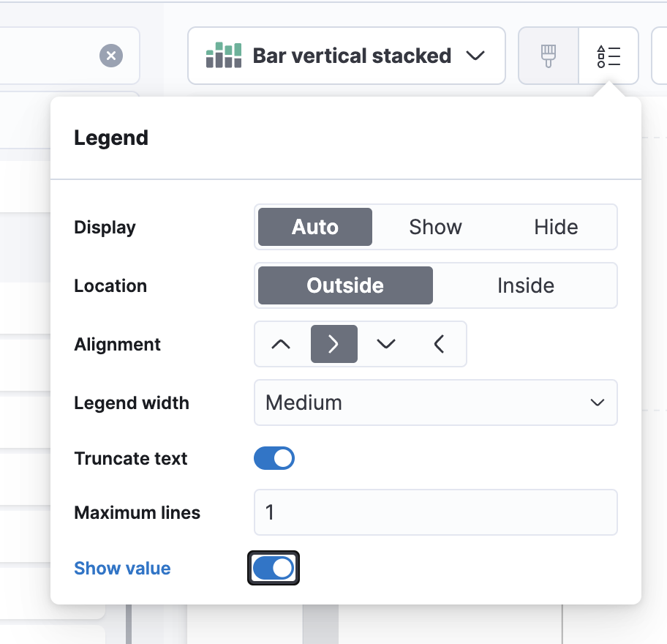Open the Legend width dropdown
The width and height of the screenshot is (667, 644).
tap(435, 402)
